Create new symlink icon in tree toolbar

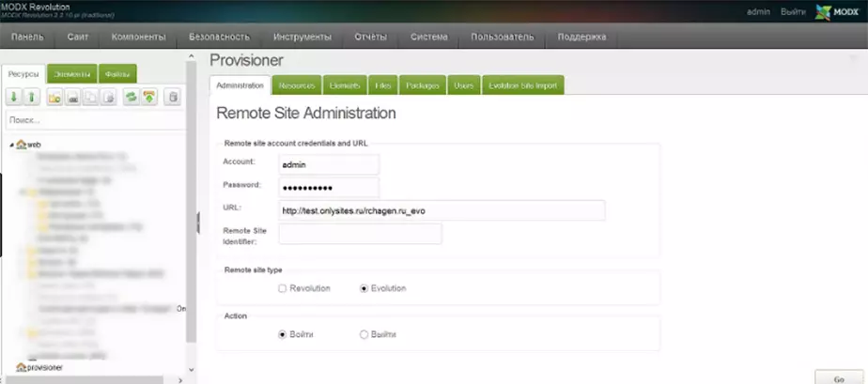[x=90, y=98]
